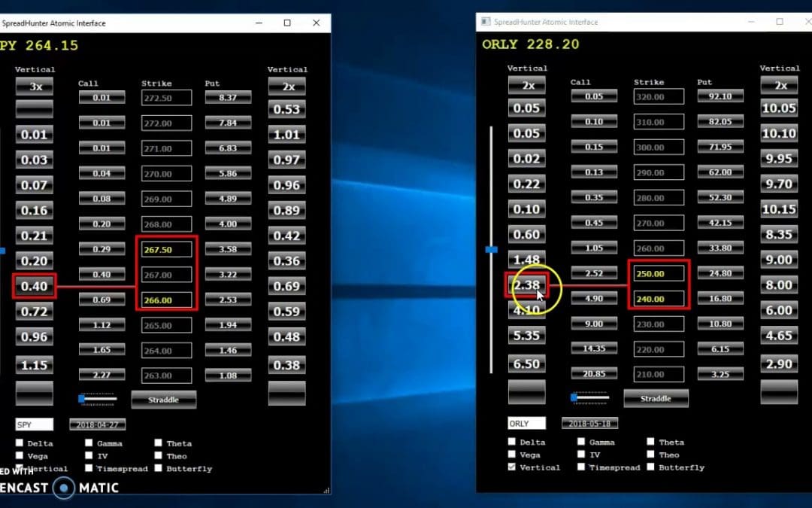Select the 250.00 strike field in ORLY window

pyautogui.click(x=659, y=274)
